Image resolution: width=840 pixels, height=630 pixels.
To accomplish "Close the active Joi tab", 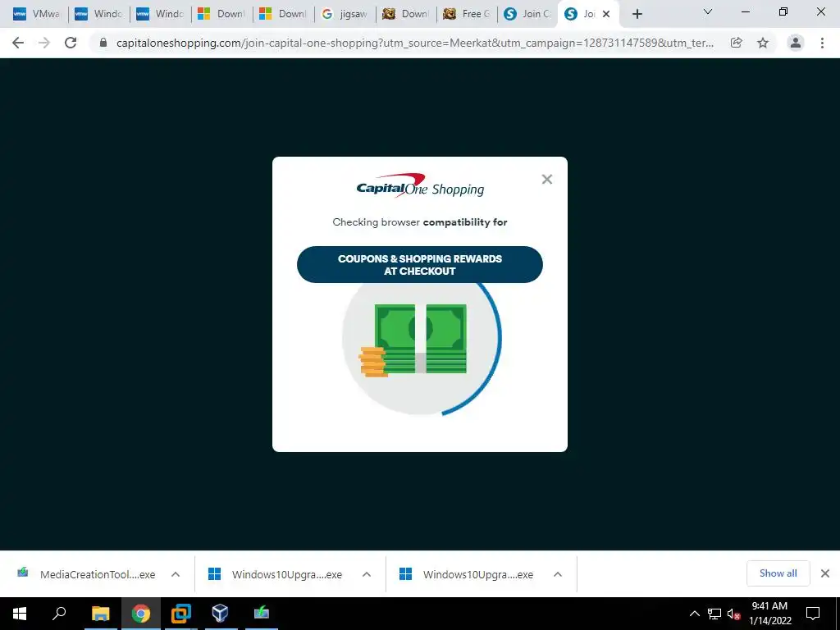I will coord(606,14).
